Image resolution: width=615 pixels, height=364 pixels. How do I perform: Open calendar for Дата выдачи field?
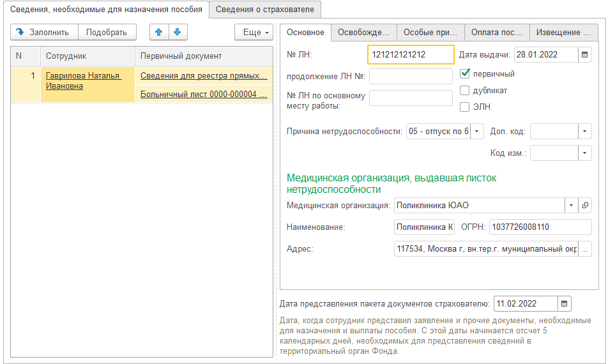coord(584,55)
